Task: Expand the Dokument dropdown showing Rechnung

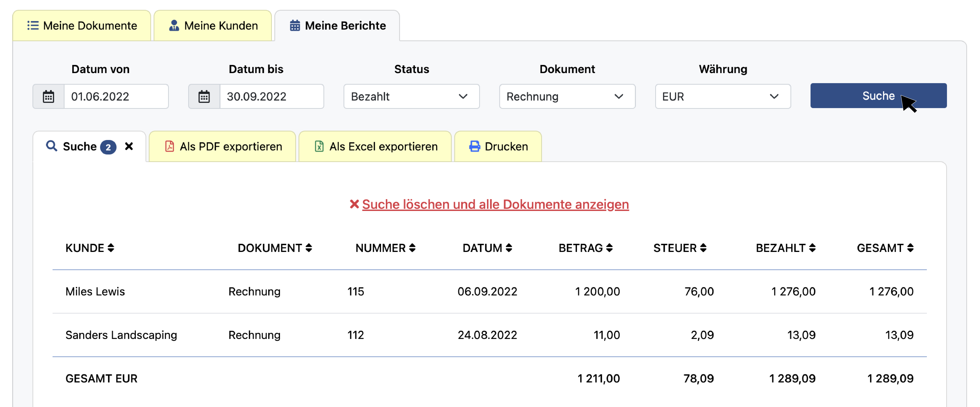Action: 567,96
